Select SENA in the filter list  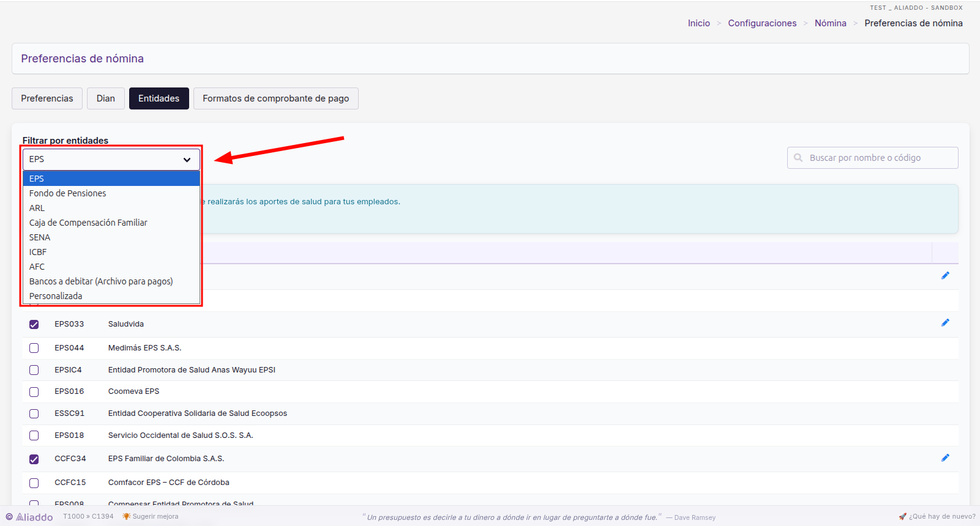tap(111, 237)
